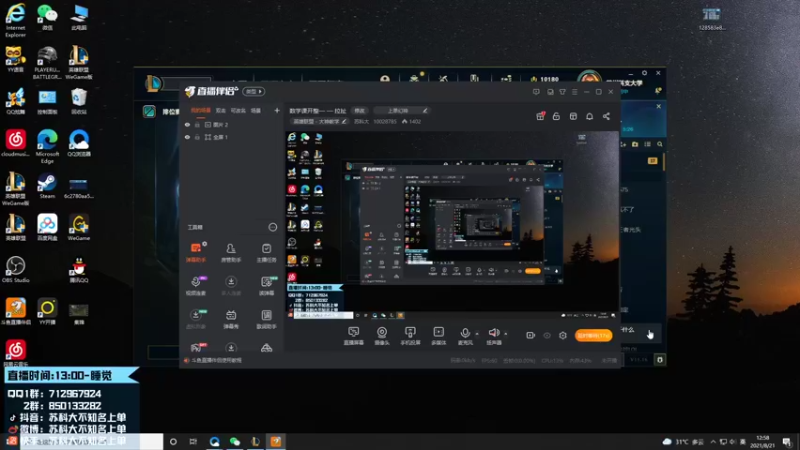
Task: Open the 主播任务 tool in the toolbox
Action: point(266,253)
